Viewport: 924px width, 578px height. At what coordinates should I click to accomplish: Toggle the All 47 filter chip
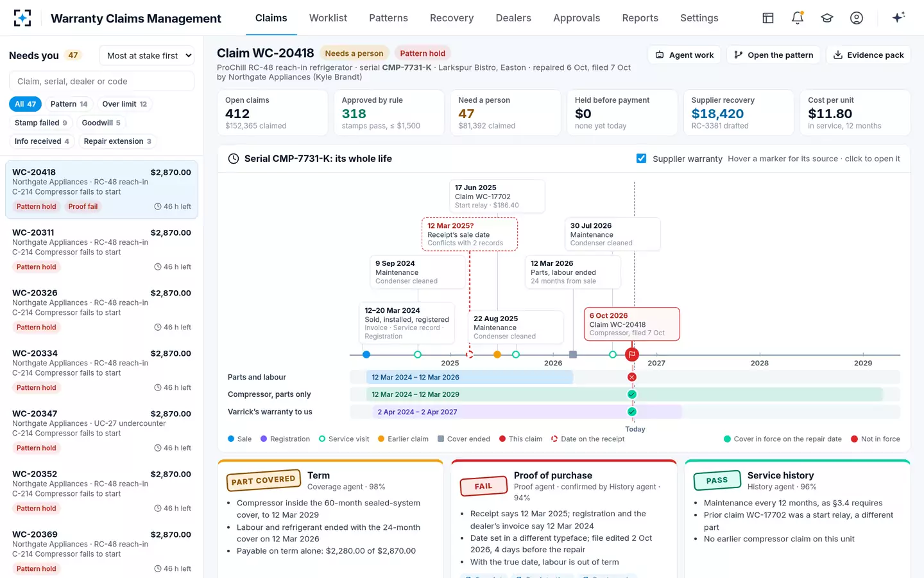(x=26, y=104)
